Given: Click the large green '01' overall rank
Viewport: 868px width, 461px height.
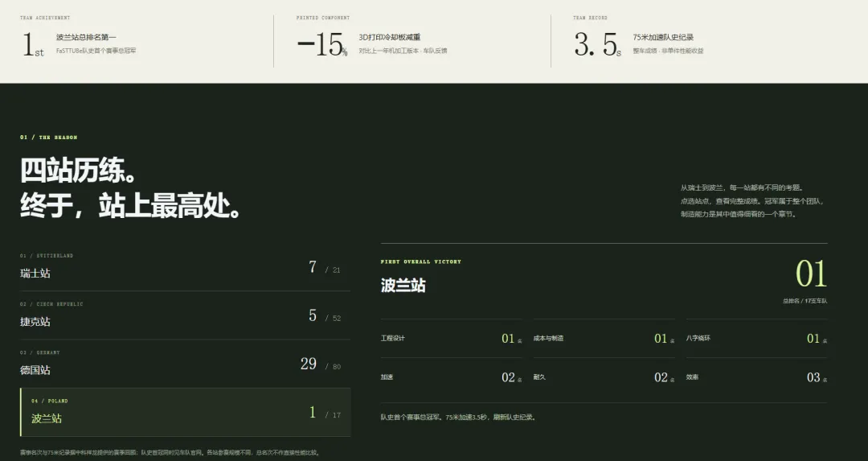Looking at the screenshot, I should point(811,274).
